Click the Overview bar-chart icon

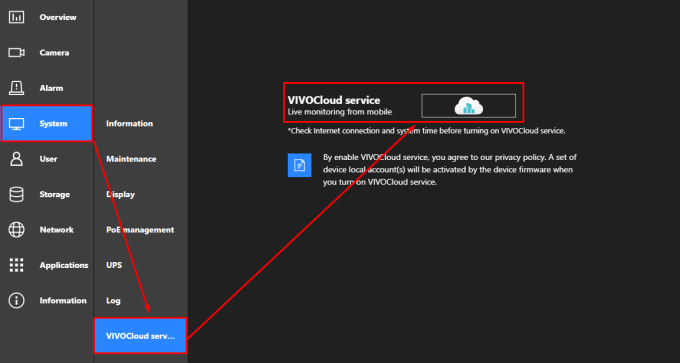click(x=16, y=17)
